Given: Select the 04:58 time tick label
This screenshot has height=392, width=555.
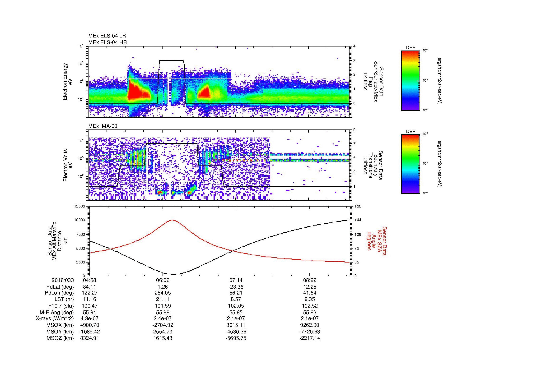Looking at the screenshot, I should 90,280.
